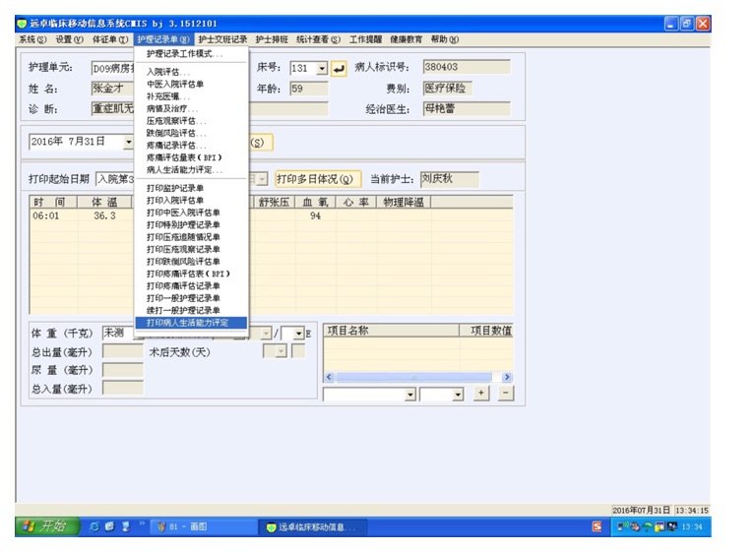Screen dimensions: 756x552
Task: Click the Sogou input method tray icon
Action: (597, 526)
